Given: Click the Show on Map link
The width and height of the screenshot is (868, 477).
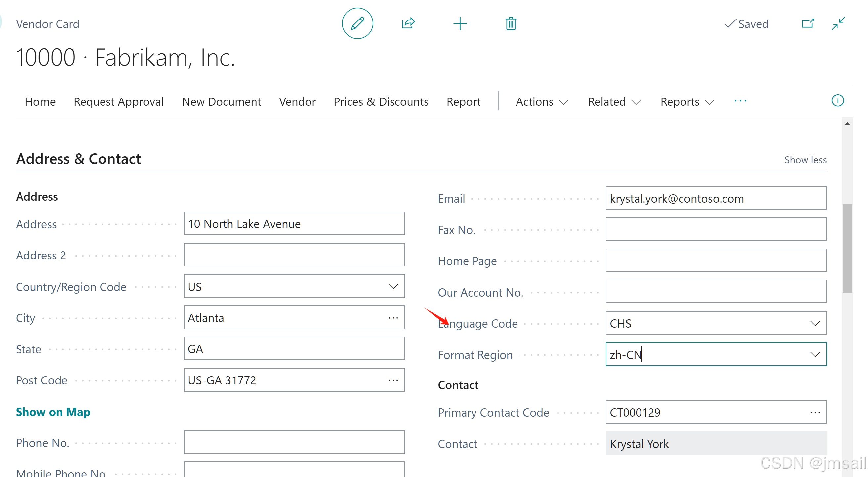Looking at the screenshot, I should (x=53, y=412).
